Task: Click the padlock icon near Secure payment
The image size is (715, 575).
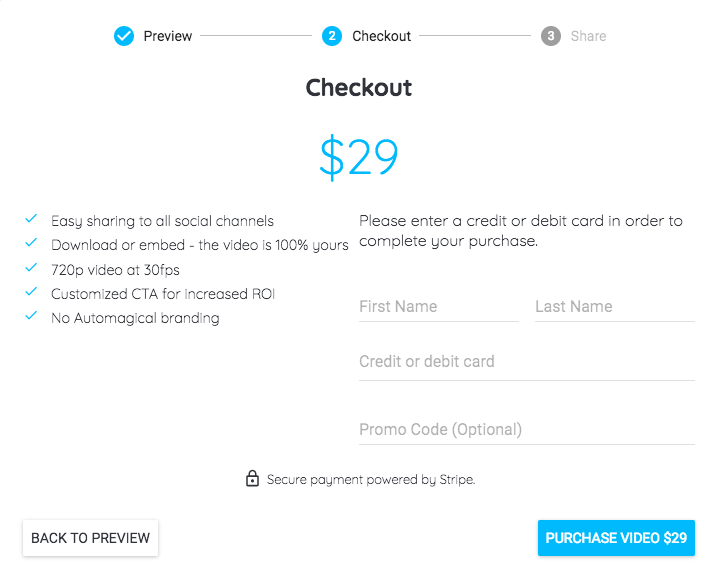Action: click(252, 479)
